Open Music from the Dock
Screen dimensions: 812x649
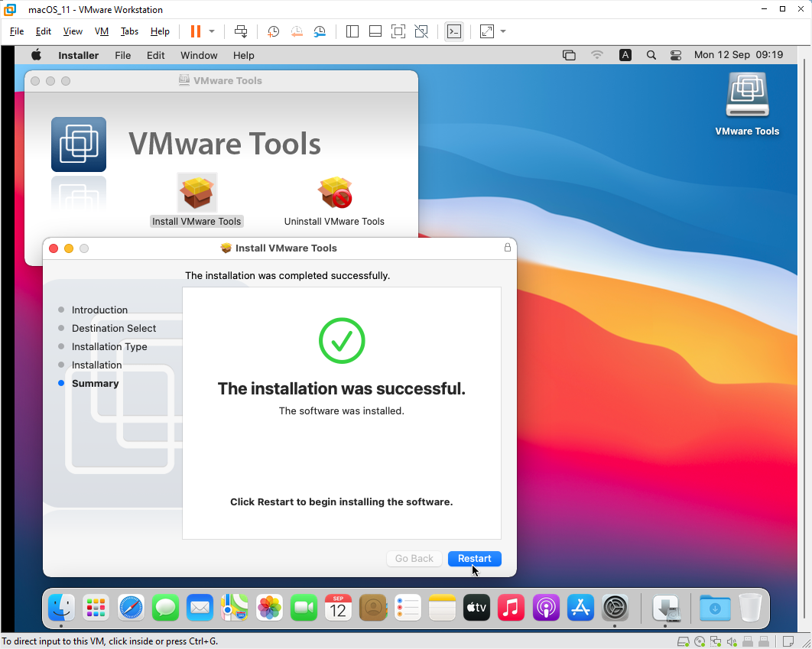[511, 608]
